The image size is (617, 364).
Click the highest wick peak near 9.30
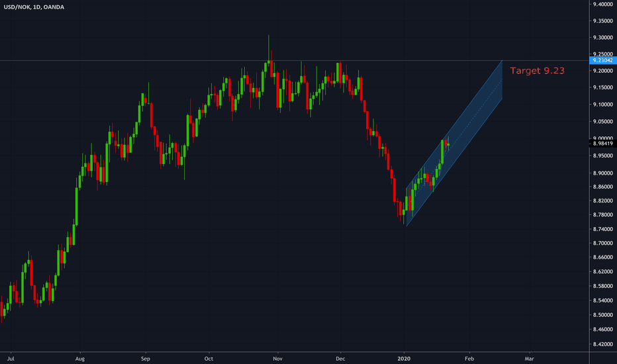269,36
